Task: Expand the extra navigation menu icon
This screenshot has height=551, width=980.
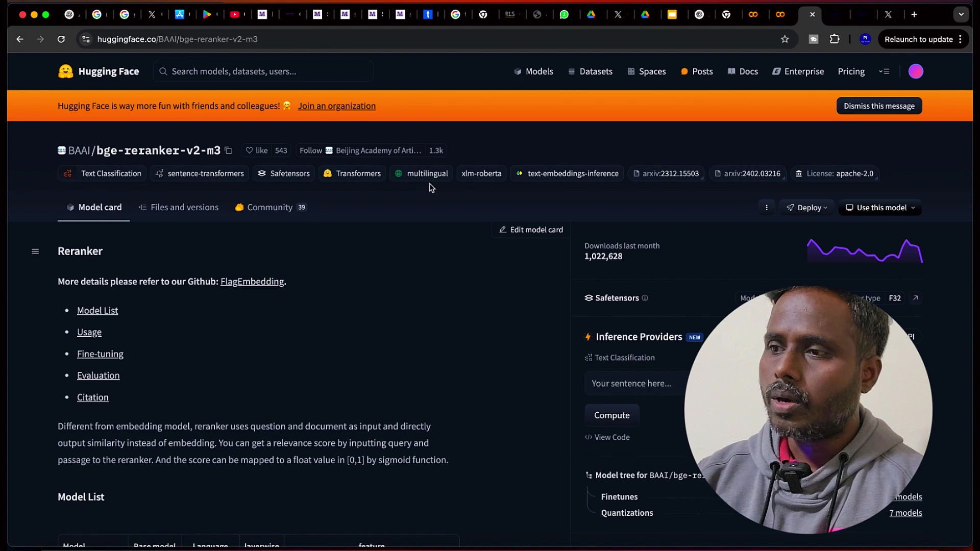Action: (884, 71)
